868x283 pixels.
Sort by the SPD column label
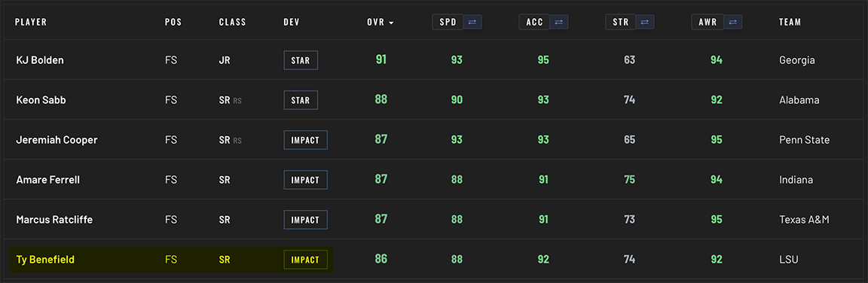[x=448, y=22]
